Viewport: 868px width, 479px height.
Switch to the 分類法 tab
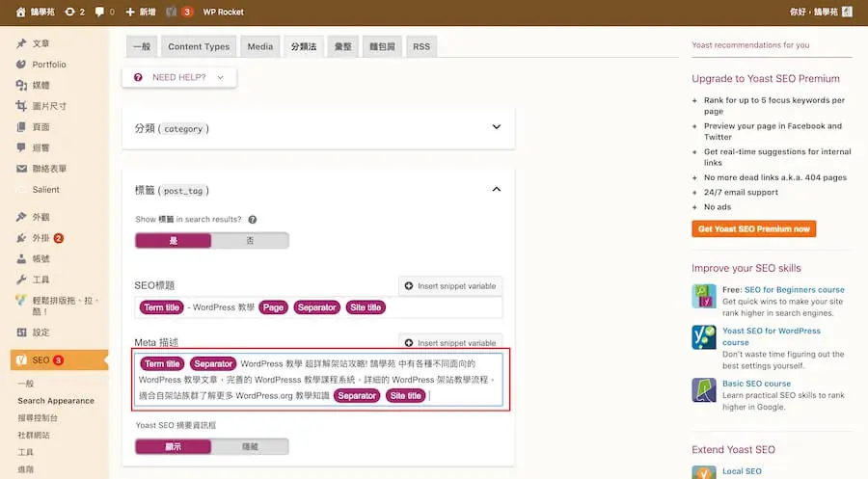[304, 46]
